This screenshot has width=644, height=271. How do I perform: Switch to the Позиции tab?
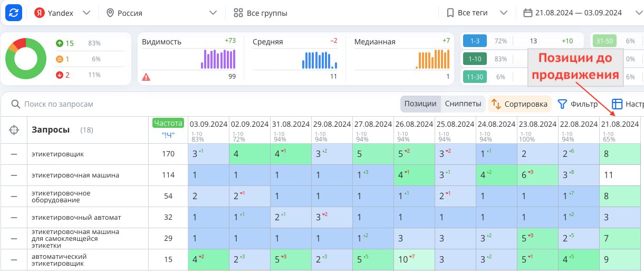[420, 104]
